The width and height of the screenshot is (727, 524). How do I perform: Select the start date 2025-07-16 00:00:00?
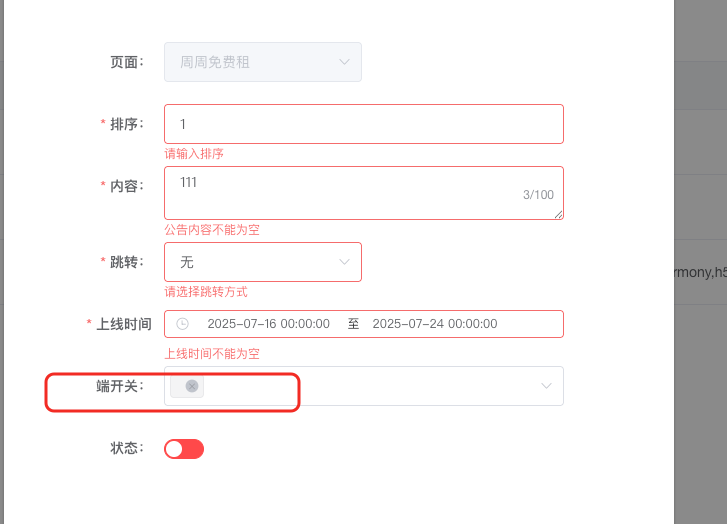(x=268, y=324)
